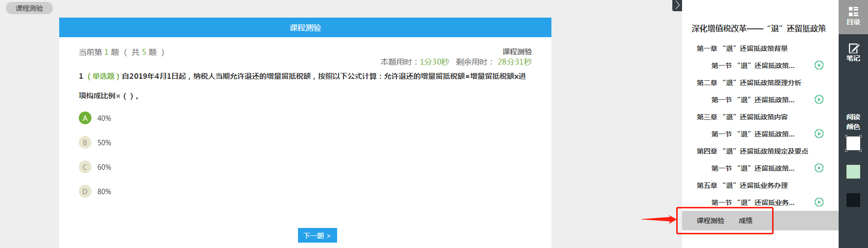Play chapter three section video icon

coord(819,134)
